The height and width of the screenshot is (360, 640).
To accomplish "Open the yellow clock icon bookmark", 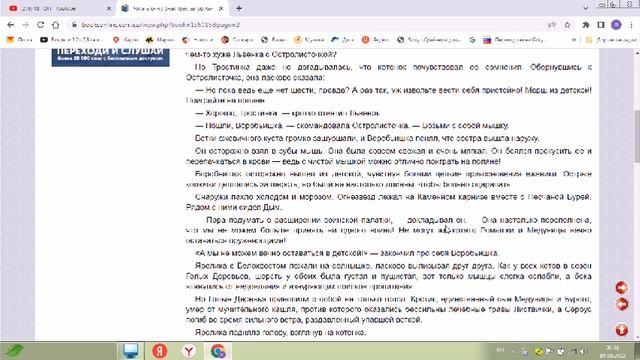I will (x=309, y=40).
